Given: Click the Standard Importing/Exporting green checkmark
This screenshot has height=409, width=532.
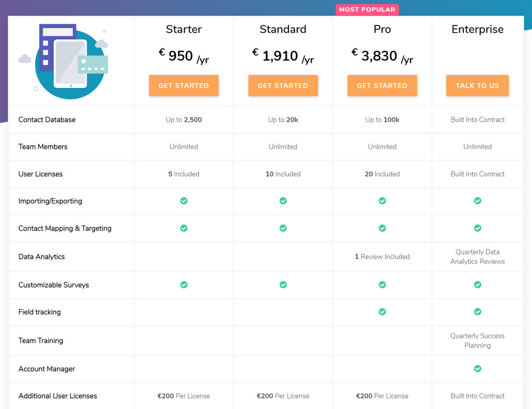Looking at the screenshot, I should (x=283, y=201).
